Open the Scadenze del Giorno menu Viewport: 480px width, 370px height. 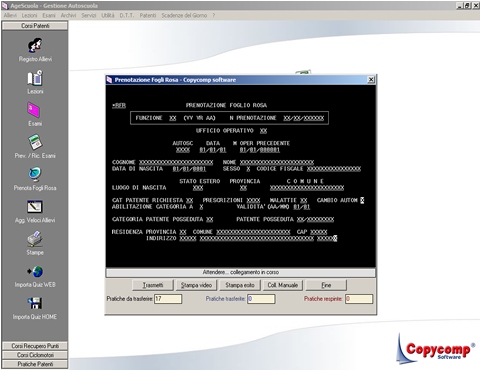coord(184,15)
